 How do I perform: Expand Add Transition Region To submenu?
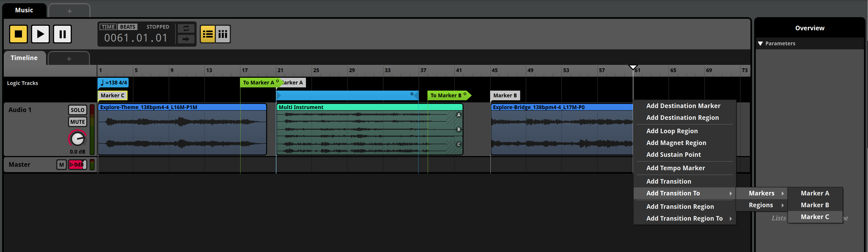coord(684,218)
